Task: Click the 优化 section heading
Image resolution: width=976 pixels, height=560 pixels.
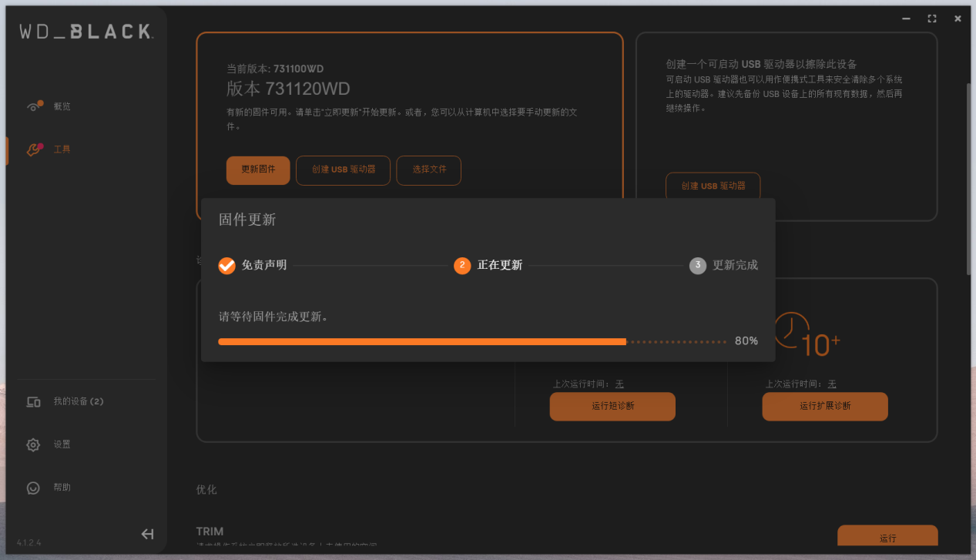Action: [206, 490]
